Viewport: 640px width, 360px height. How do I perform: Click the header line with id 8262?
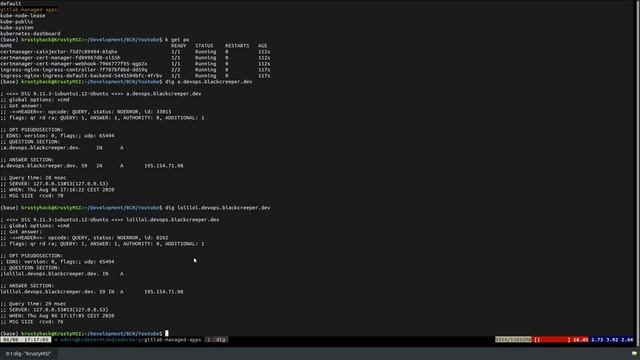(x=84, y=238)
